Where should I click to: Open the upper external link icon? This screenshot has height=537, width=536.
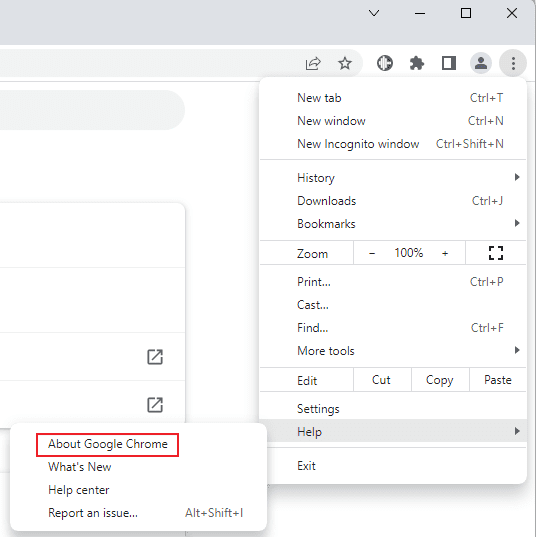pos(155,357)
